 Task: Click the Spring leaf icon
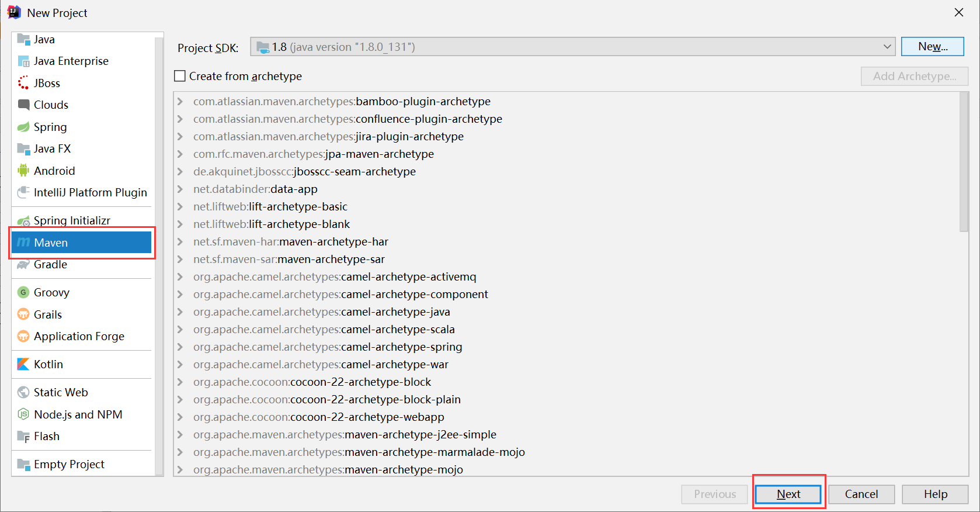(x=23, y=127)
